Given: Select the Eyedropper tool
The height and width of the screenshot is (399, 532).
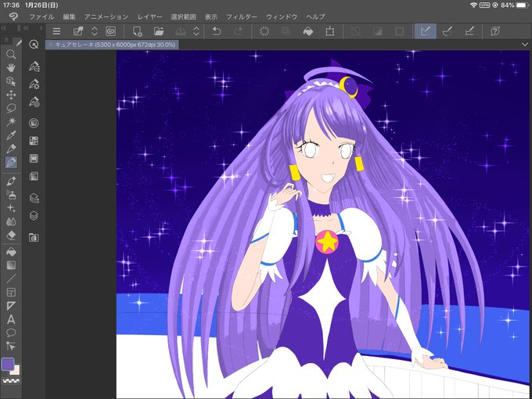Looking at the screenshot, I should tap(11, 135).
